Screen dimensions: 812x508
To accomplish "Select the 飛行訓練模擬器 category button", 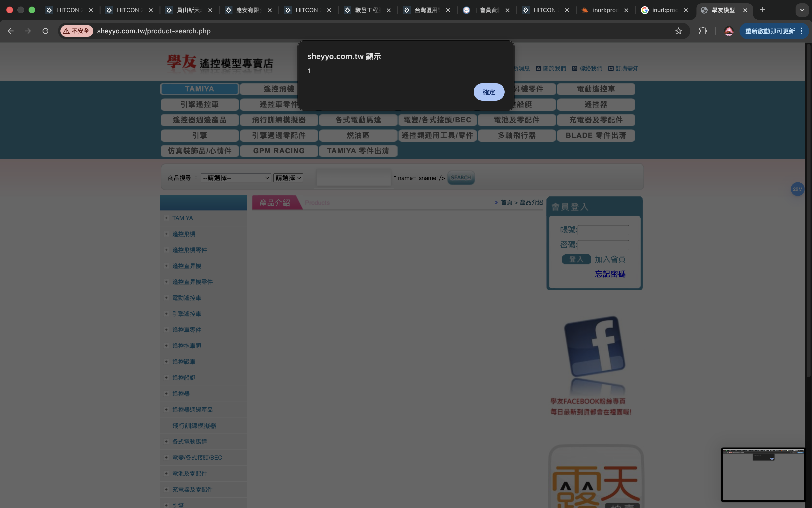I will 279,120.
